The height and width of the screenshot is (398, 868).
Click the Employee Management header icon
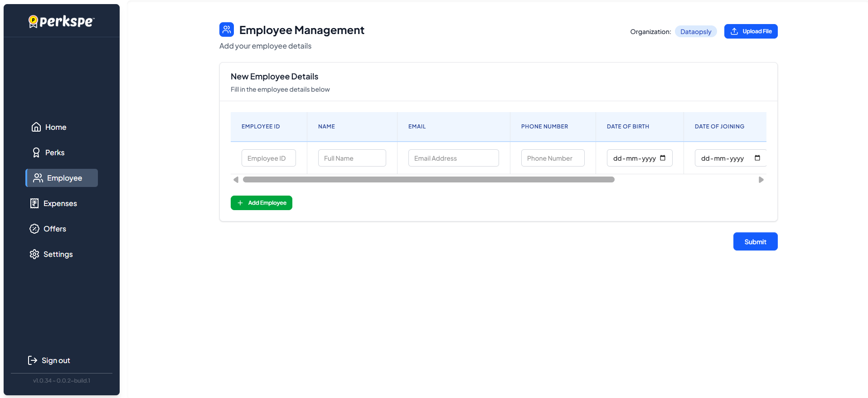(x=227, y=29)
